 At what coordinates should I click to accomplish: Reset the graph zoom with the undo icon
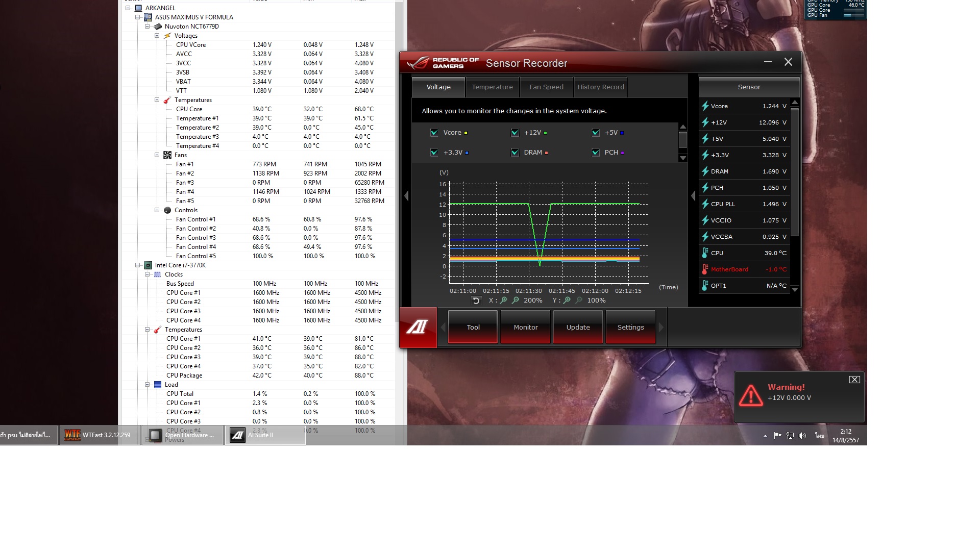click(476, 300)
